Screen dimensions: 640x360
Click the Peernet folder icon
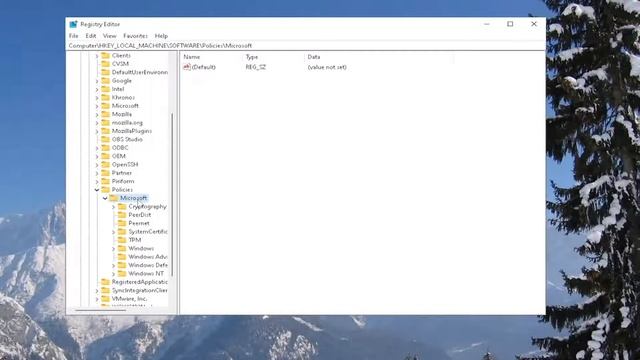coord(122,223)
